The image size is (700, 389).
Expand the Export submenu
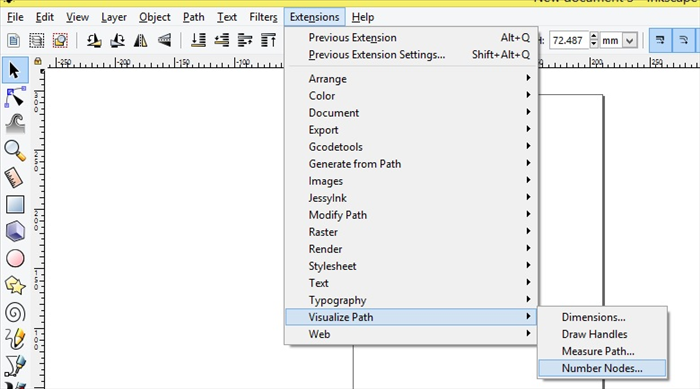411,130
